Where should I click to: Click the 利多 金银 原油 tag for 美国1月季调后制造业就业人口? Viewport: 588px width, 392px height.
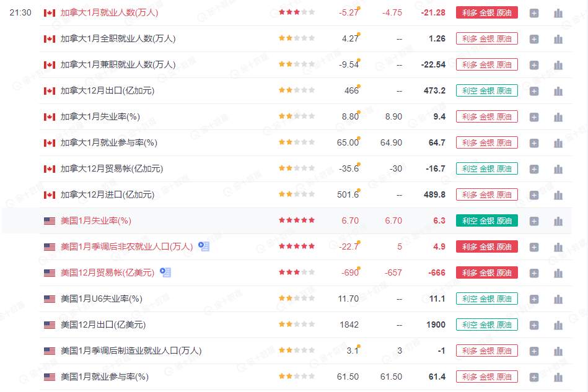[487, 351]
